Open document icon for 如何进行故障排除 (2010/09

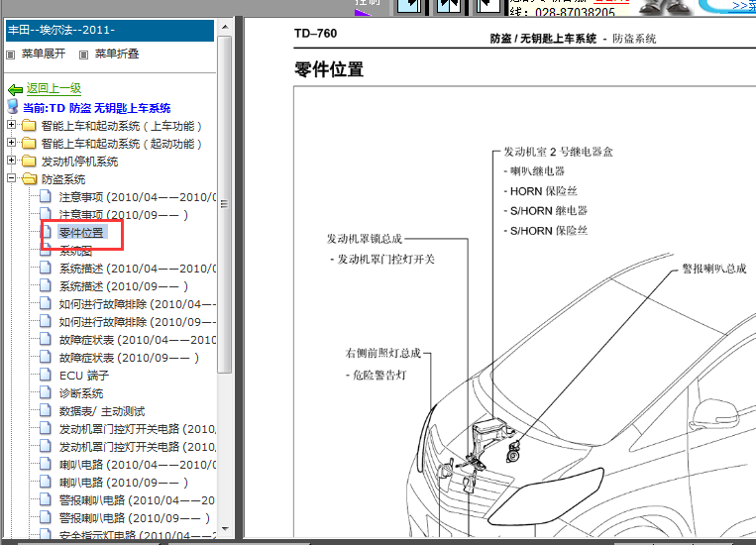coord(46,321)
